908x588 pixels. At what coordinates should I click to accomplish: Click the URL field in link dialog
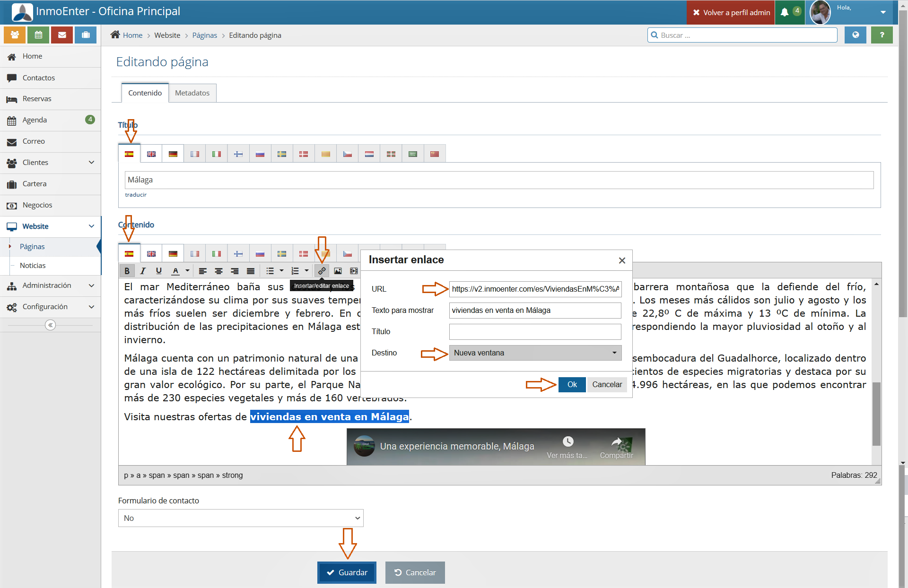coord(535,289)
